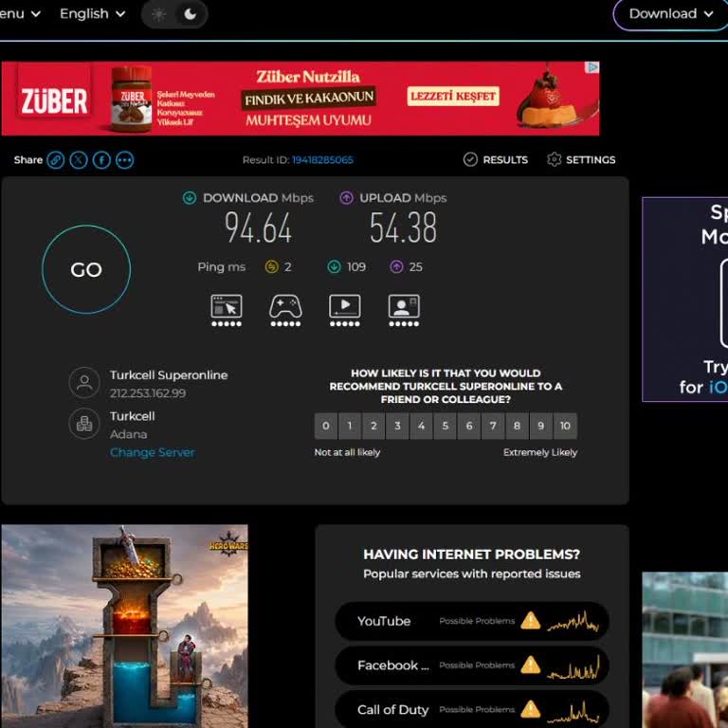Open the web browsing rating icon
The image size is (728, 728).
click(227, 310)
